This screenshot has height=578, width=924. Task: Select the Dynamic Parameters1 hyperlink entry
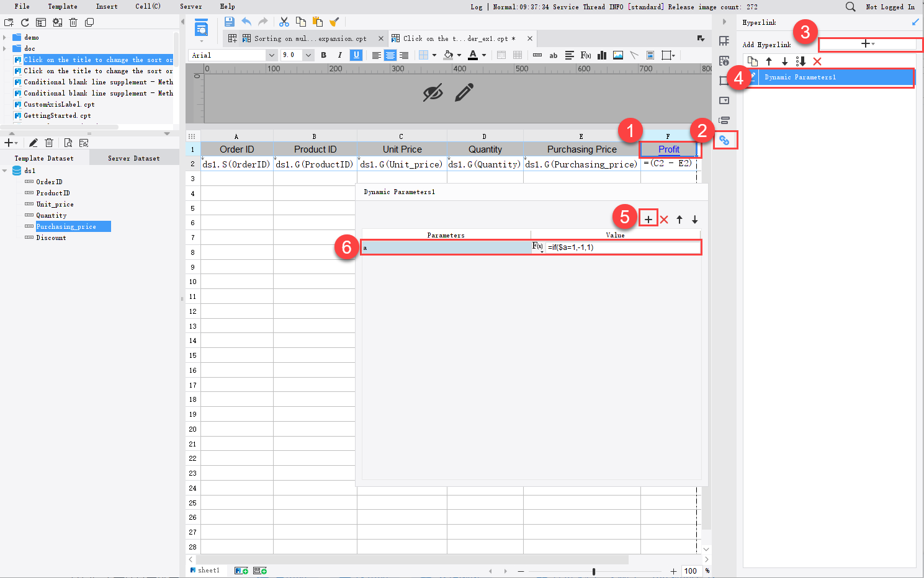point(829,77)
